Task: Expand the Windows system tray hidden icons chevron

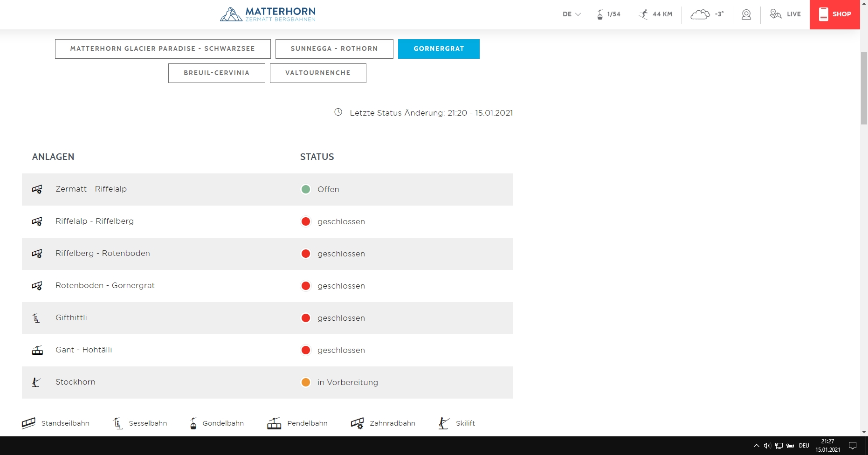Action: click(756, 446)
